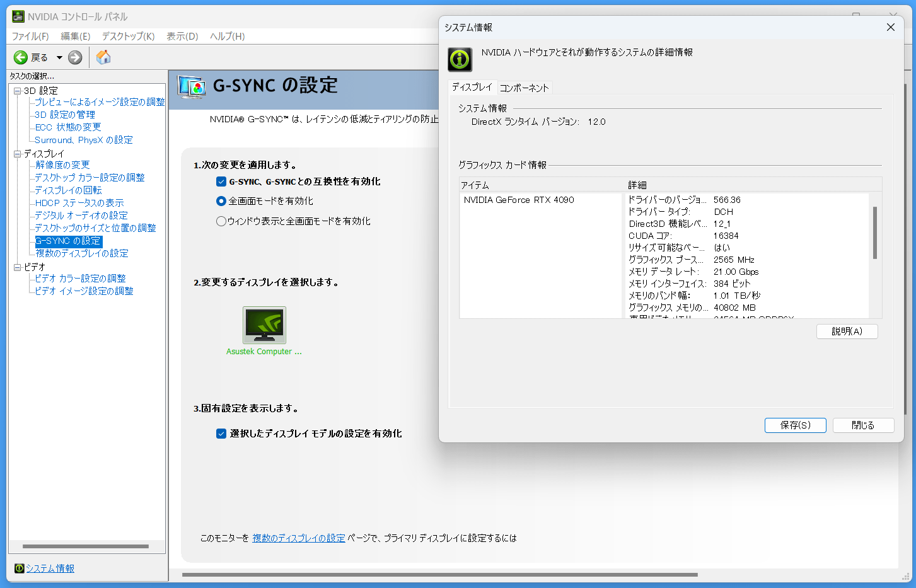Click the system info icon at bottom left

click(x=19, y=568)
